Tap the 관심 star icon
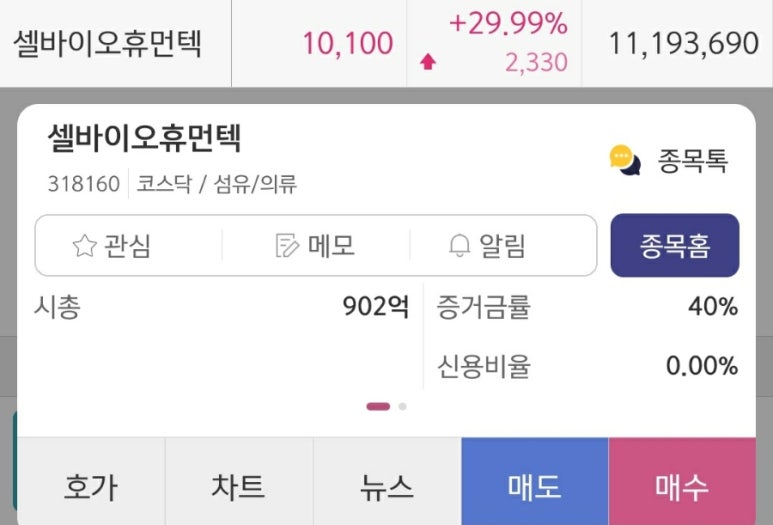This screenshot has width=773, height=525. [84, 246]
